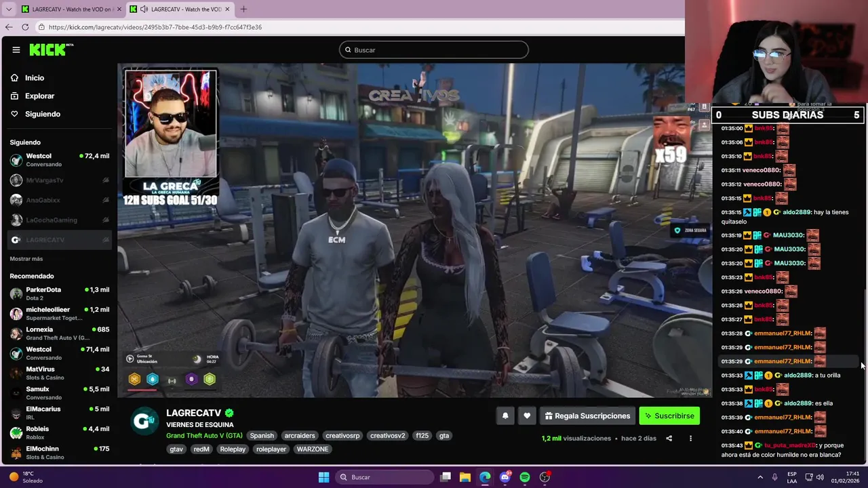This screenshot has height=488, width=868.
Task: Select the WARZONE tag
Action: (313, 449)
